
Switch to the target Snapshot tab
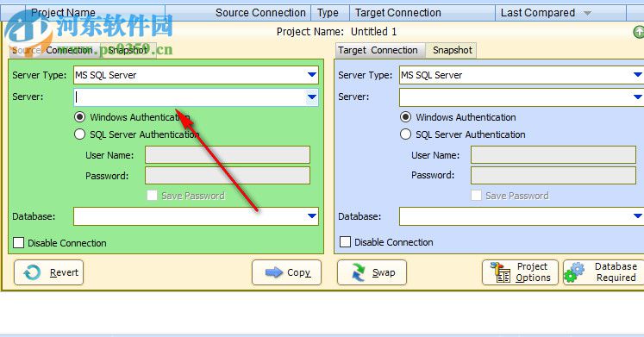452,51
